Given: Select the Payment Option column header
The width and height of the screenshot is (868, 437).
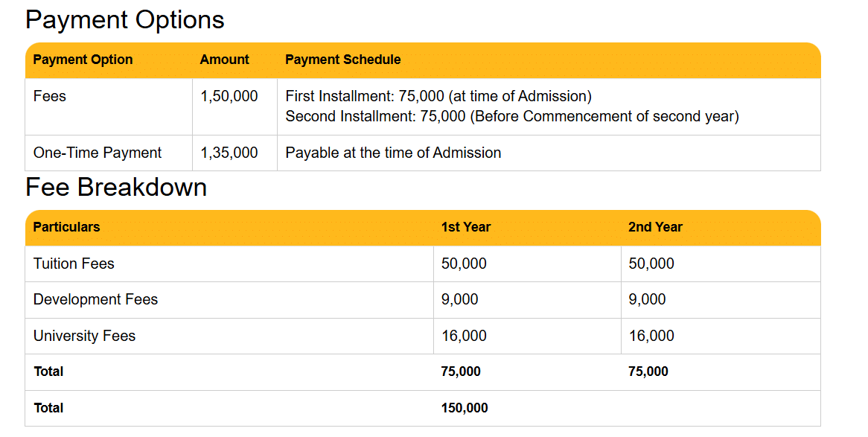Looking at the screenshot, I should [83, 60].
